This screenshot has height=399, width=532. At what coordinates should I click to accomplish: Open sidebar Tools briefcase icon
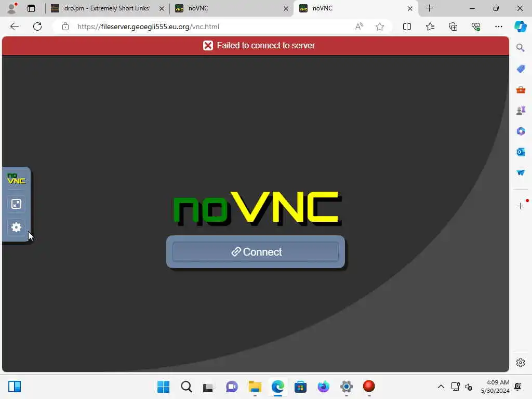(x=521, y=90)
